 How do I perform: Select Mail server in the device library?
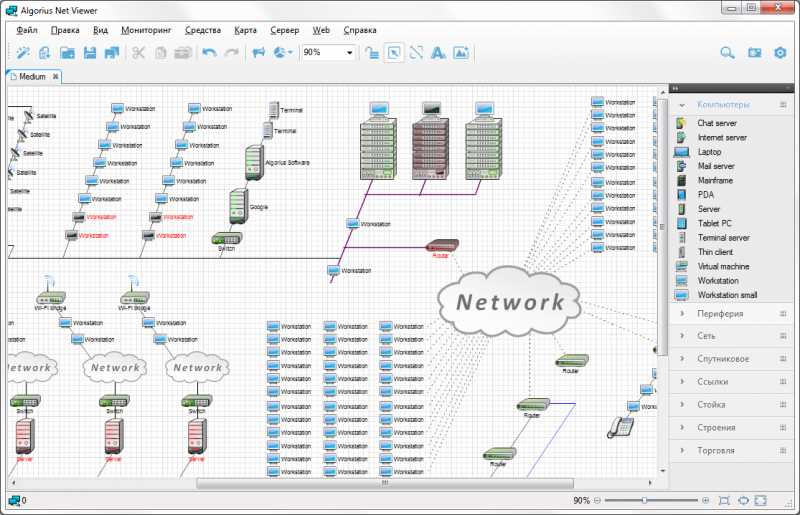[716, 166]
